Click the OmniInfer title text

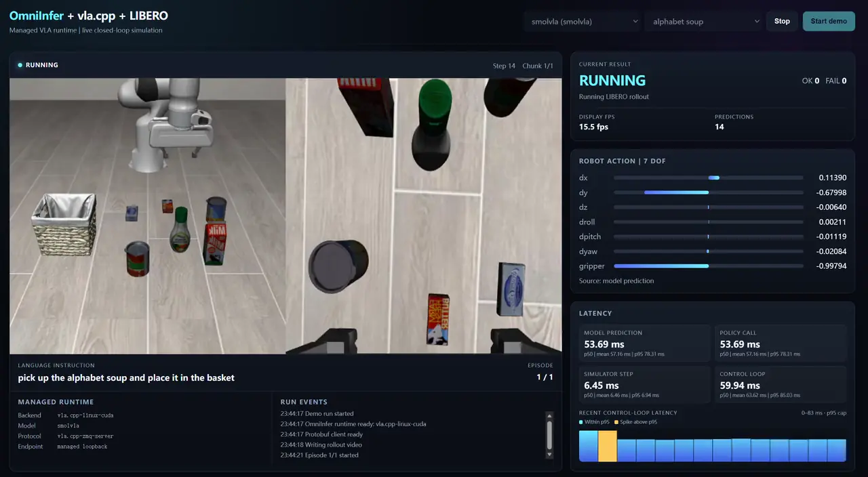point(37,16)
